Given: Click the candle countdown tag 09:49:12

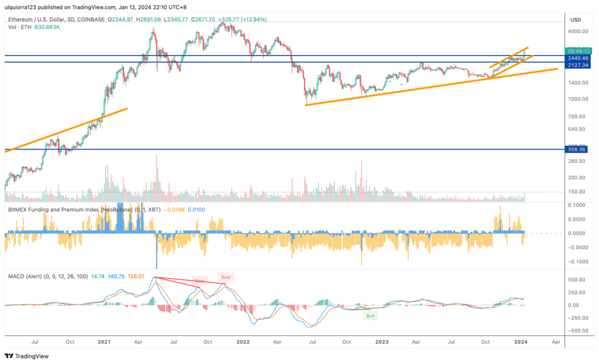Looking at the screenshot, I should coord(578,51).
